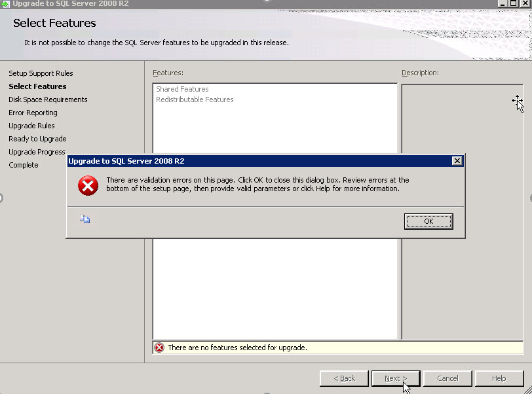
Task: Select Setup Support Rules step in sidebar
Action: (x=41, y=73)
